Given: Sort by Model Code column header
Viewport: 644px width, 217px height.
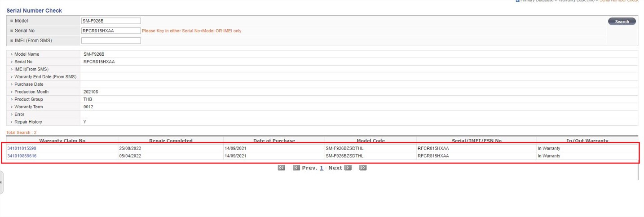Looking at the screenshot, I should (371, 141).
